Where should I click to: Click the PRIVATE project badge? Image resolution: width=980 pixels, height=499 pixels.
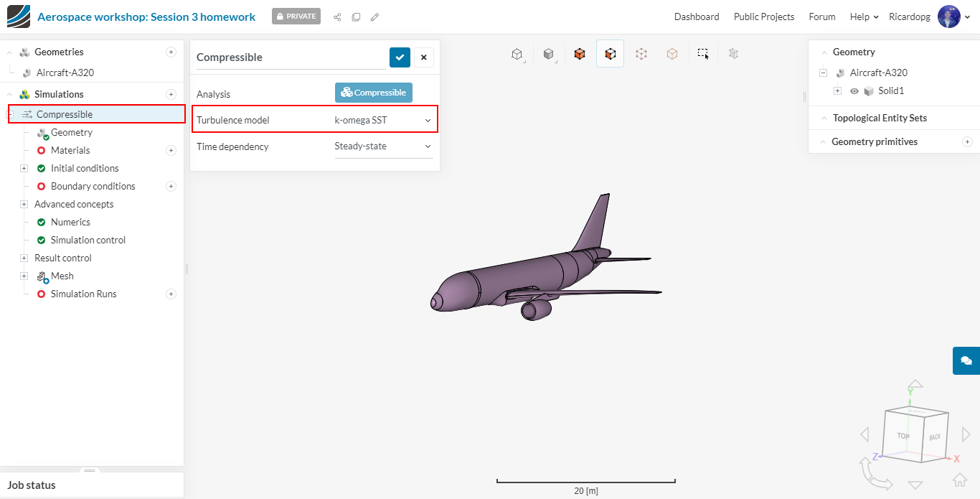(296, 17)
